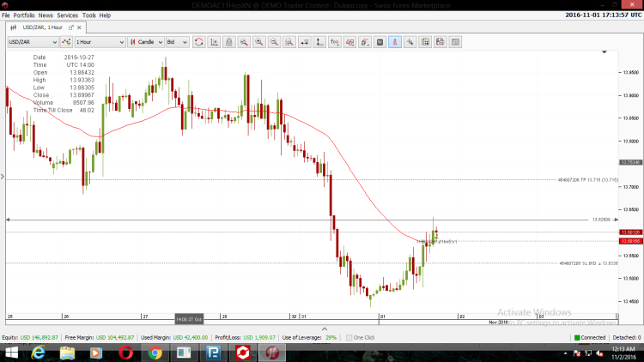Expand the left side panel arrow
Image resolution: width=644 pixels, height=362 pixels.
[3, 177]
